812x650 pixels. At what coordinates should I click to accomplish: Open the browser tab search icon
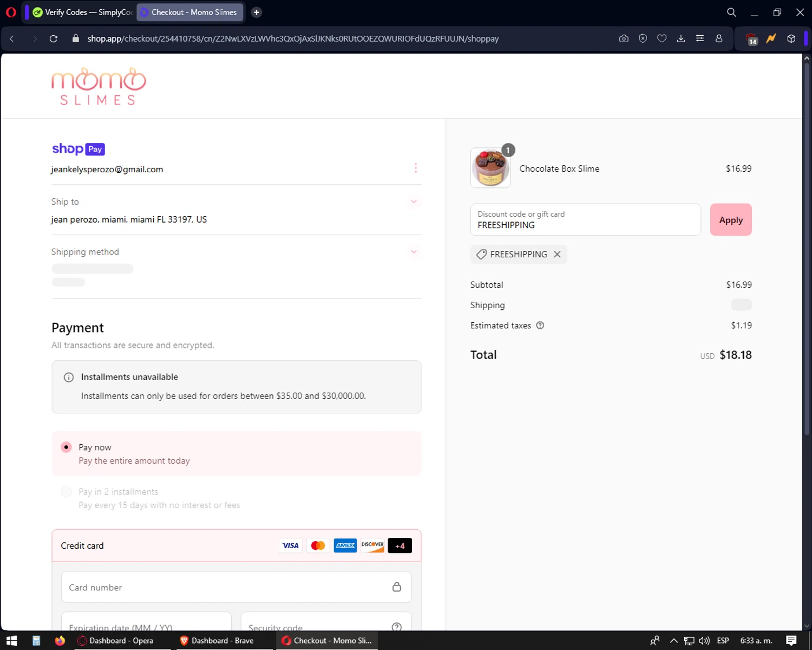pyautogui.click(x=731, y=12)
